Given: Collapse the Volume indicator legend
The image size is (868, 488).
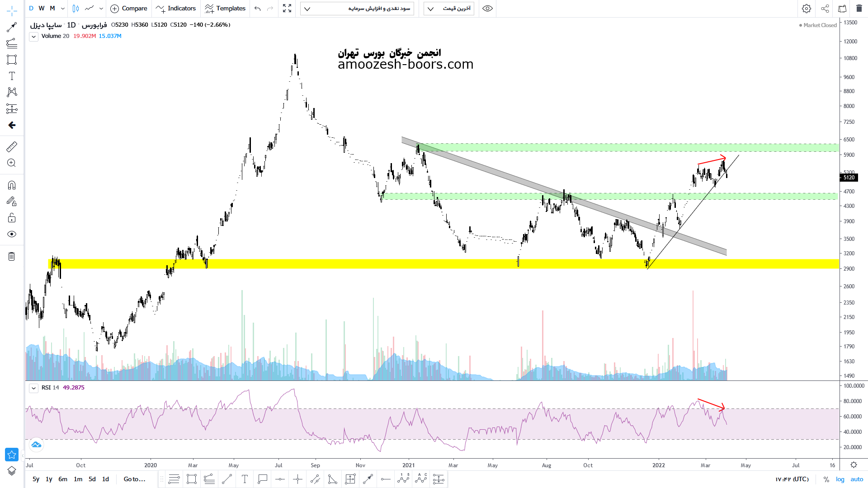Looking at the screenshot, I should click(33, 37).
